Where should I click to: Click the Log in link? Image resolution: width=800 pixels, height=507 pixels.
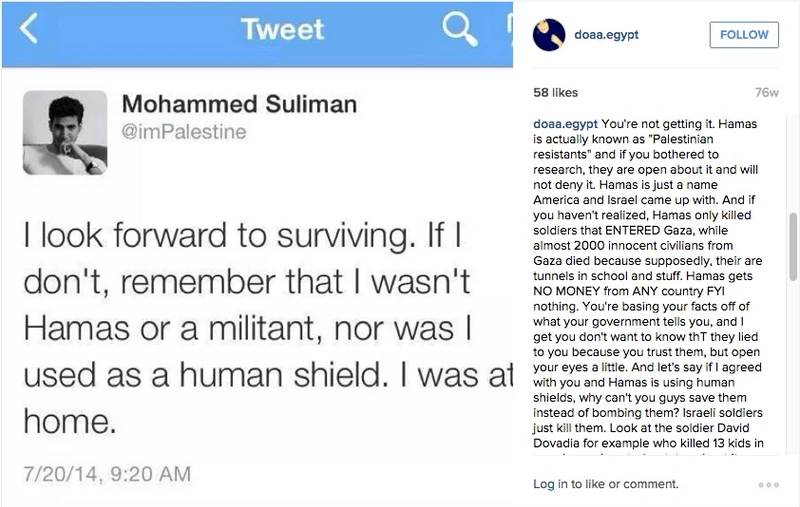(550, 484)
